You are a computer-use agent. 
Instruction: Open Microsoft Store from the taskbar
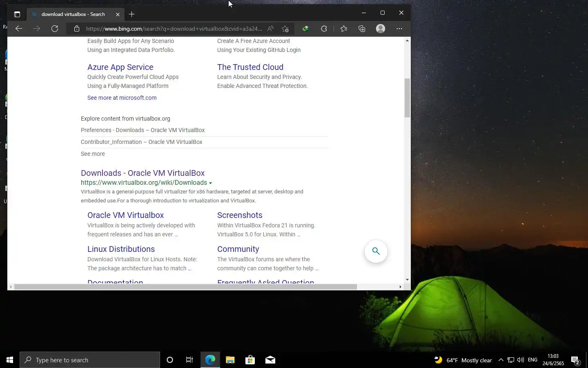tap(250, 360)
